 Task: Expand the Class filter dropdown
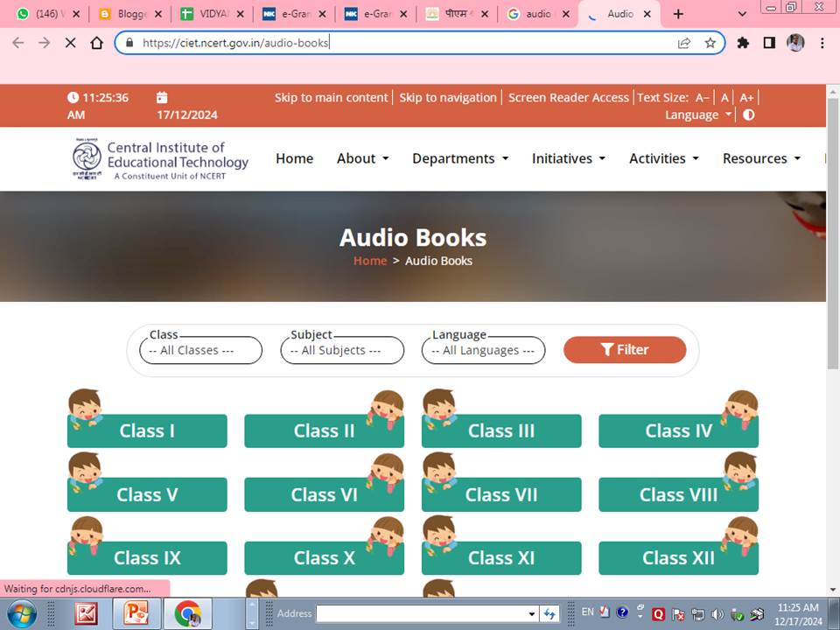tap(200, 351)
